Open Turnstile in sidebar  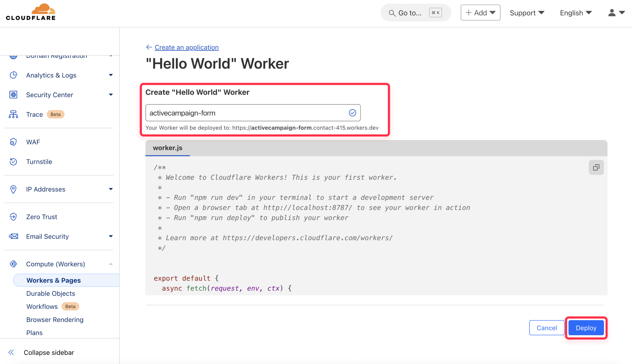[x=39, y=162]
